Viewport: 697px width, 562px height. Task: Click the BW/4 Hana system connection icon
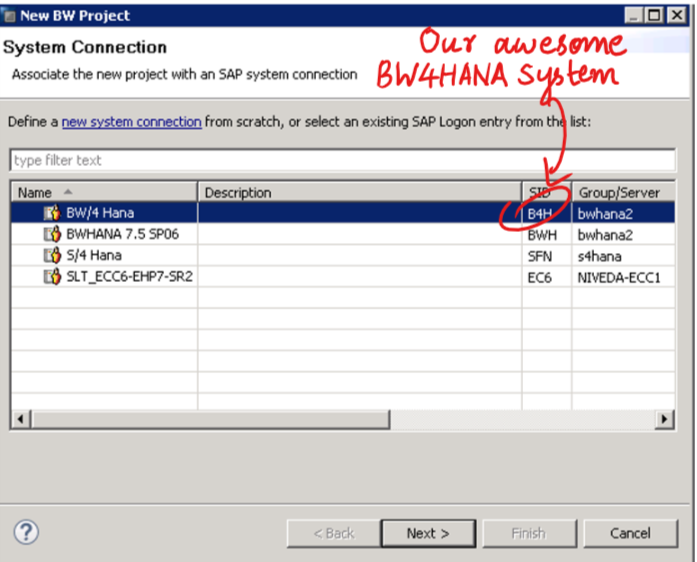pyautogui.click(x=52, y=213)
